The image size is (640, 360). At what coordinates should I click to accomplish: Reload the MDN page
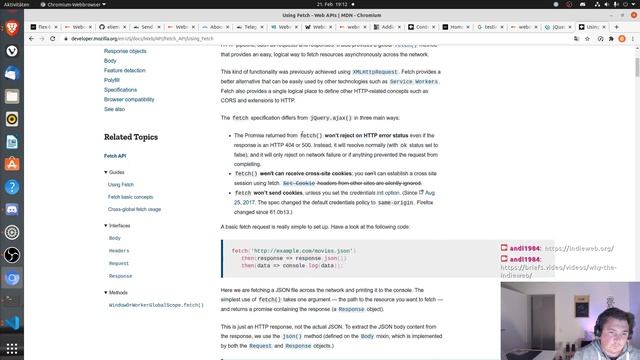pyautogui.click(x=53, y=39)
